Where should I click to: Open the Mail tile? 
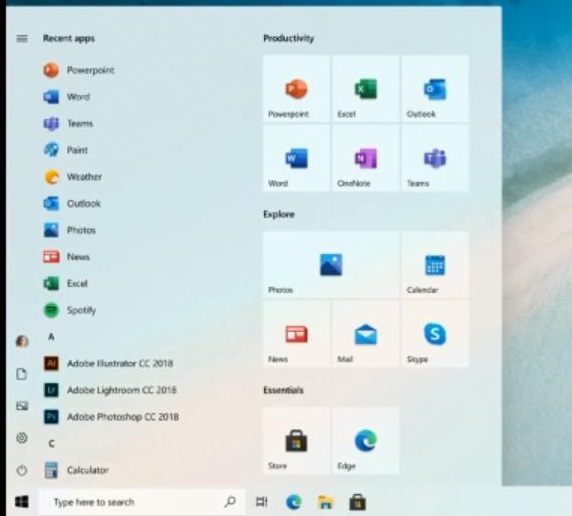[x=366, y=334]
